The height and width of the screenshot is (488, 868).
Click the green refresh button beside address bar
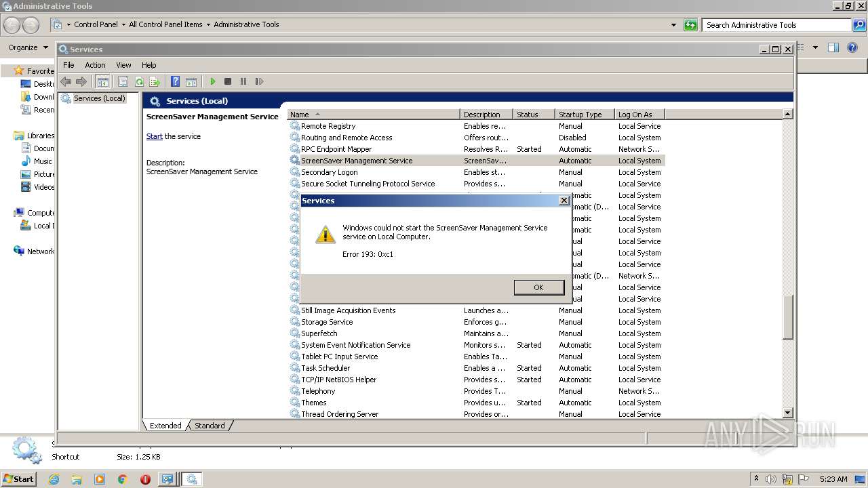click(690, 25)
